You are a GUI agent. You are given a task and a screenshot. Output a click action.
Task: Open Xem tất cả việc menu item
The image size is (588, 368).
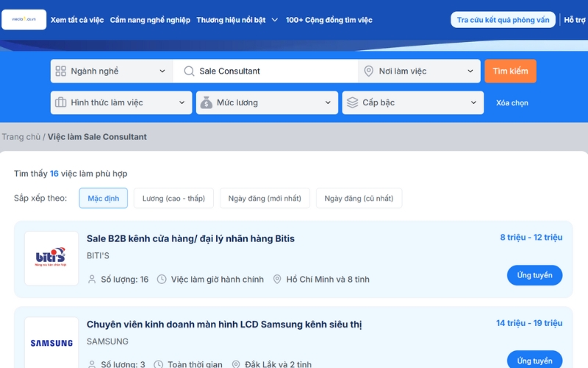77,20
